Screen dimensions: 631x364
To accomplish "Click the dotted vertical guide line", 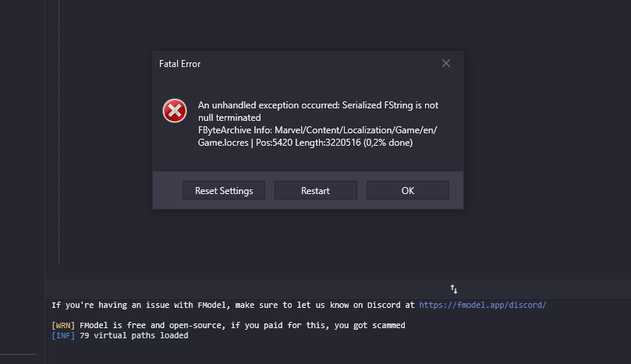I will [58, 133].
